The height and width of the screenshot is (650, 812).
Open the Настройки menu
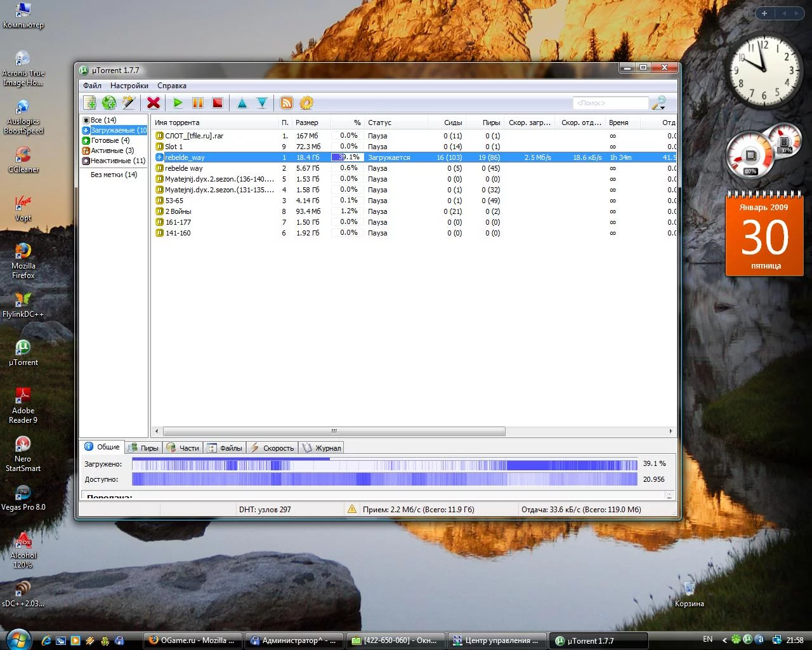[129, 86]
